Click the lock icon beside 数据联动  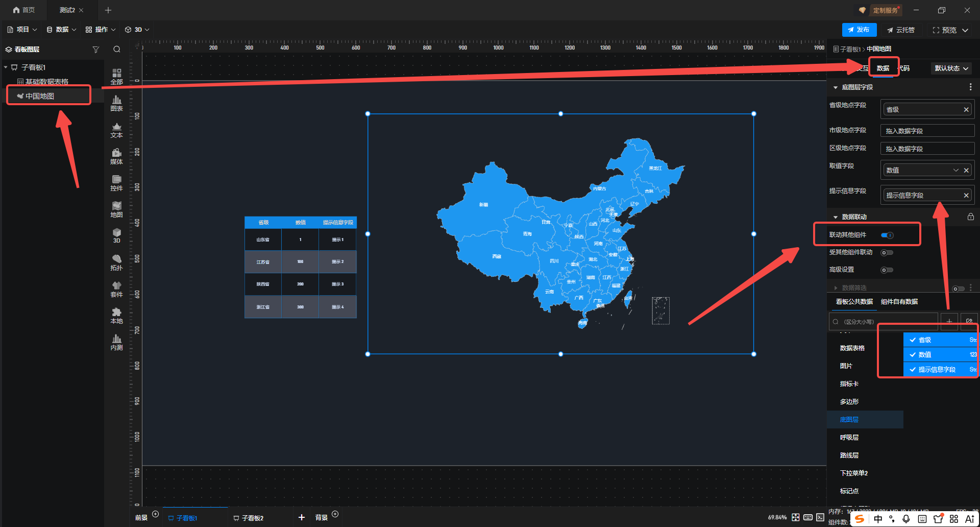(x=970, y=217)
